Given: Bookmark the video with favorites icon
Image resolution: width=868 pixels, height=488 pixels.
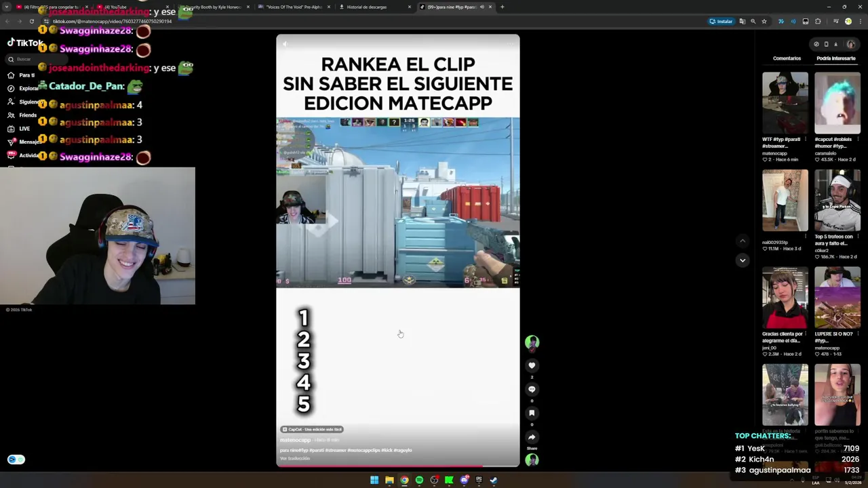Looking at the screenshot, I should [x=532, y=413].
